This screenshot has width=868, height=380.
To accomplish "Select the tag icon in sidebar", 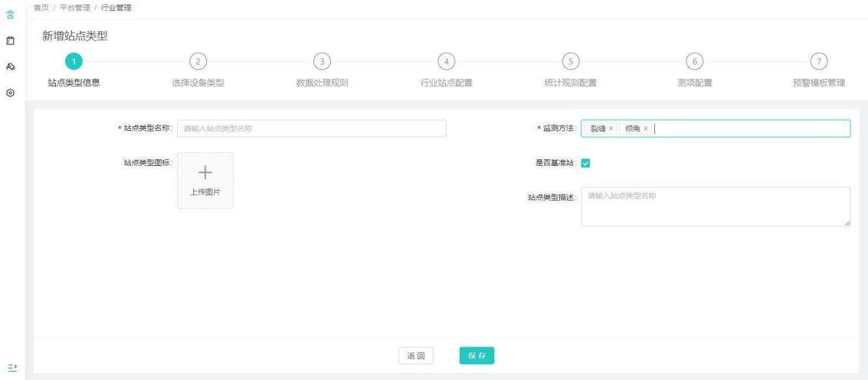I will 10,67.
